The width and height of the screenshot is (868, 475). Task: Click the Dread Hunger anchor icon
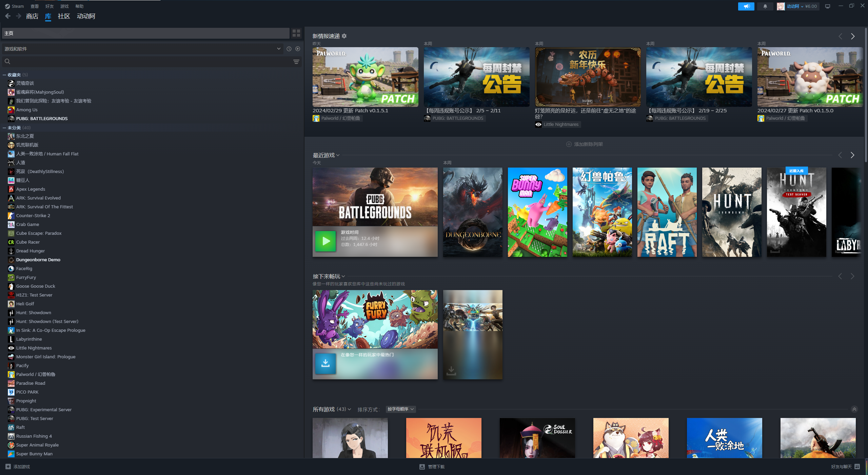(11, 251)
